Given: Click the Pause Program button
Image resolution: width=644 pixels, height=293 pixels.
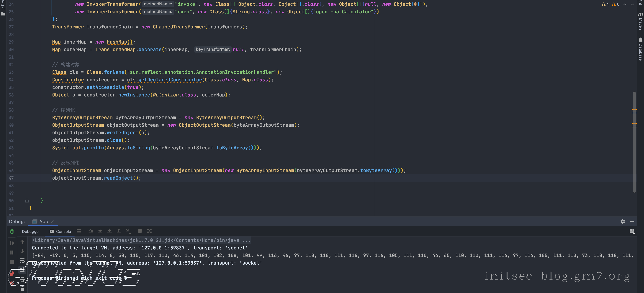Looking at the screenshot, I should tap(12, 253).
